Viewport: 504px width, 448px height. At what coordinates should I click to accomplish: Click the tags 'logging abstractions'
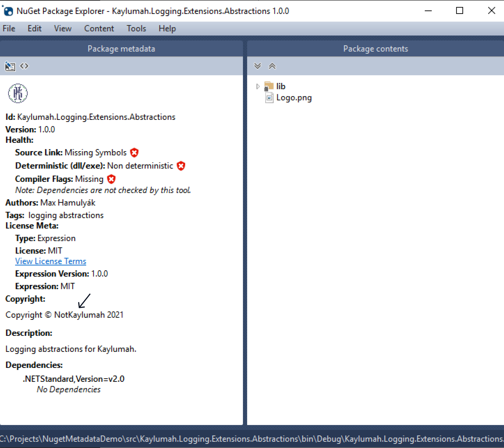66,215
